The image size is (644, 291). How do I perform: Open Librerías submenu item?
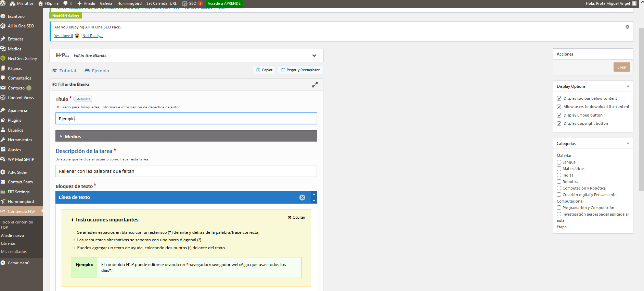click(8, 243)
